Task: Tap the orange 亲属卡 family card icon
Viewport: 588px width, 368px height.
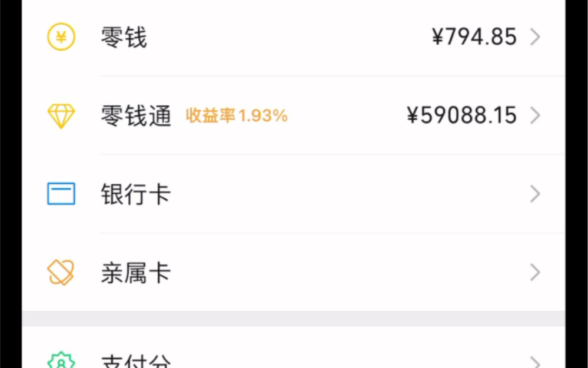Action: pos(61,272)
